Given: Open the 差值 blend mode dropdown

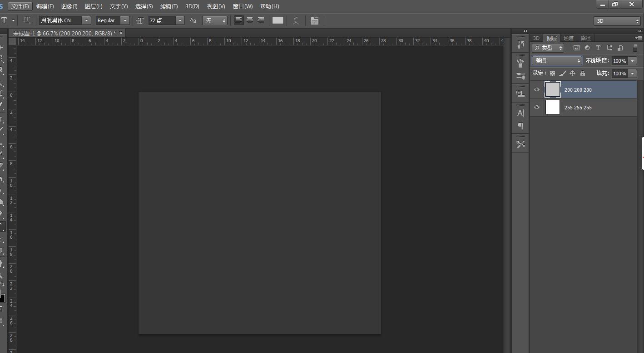Looking at the screenshot, I should [x=557, y=60].
